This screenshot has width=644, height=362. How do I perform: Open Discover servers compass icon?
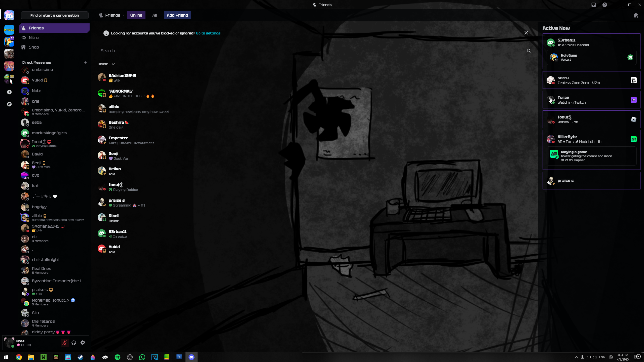(x=9, y=104)
